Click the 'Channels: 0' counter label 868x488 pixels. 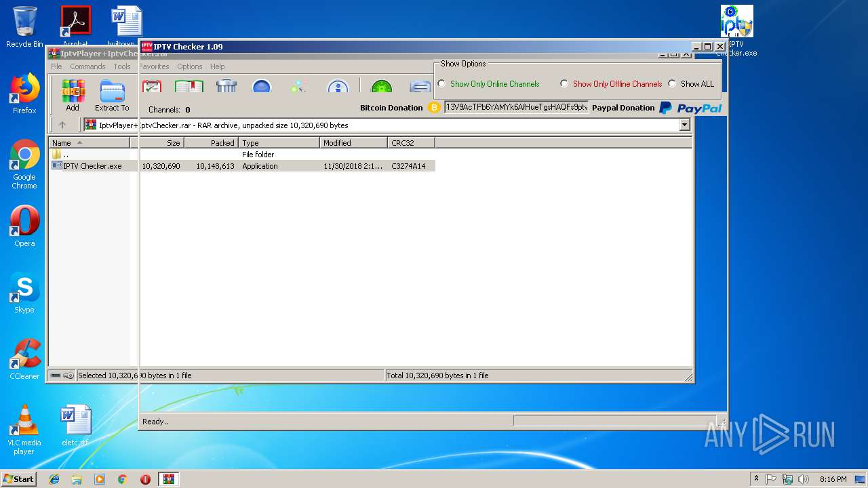pos(169,110)
